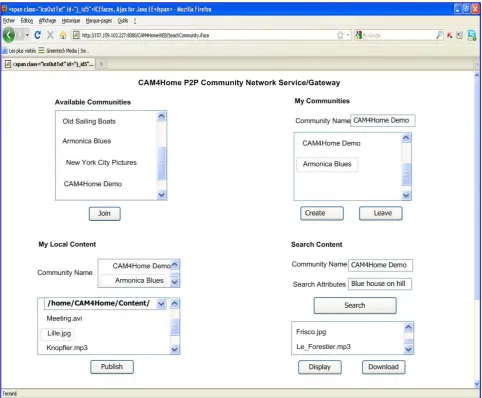Click down arrow of local files scrollbar

pos(175,349)
